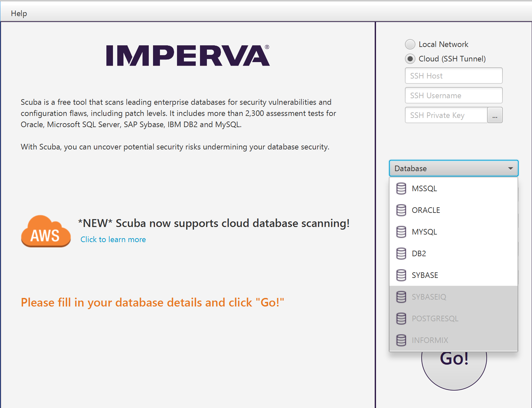Click the MYSQL database icon
Image resolution: width=532 pixels, height=408 pixels.
[x=401, y=232]
